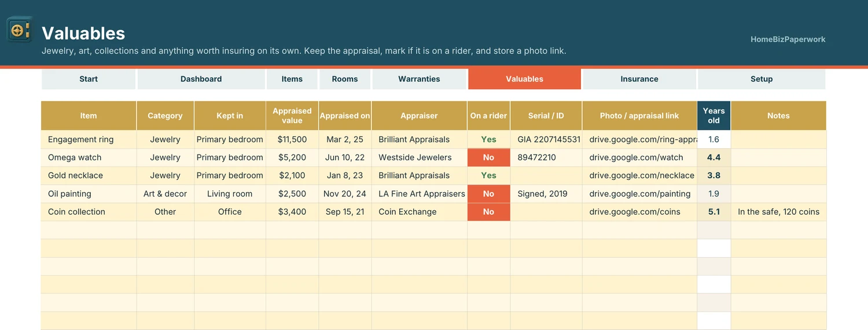Select the Valuables tab
868x330 pixels.
[524, 79]
